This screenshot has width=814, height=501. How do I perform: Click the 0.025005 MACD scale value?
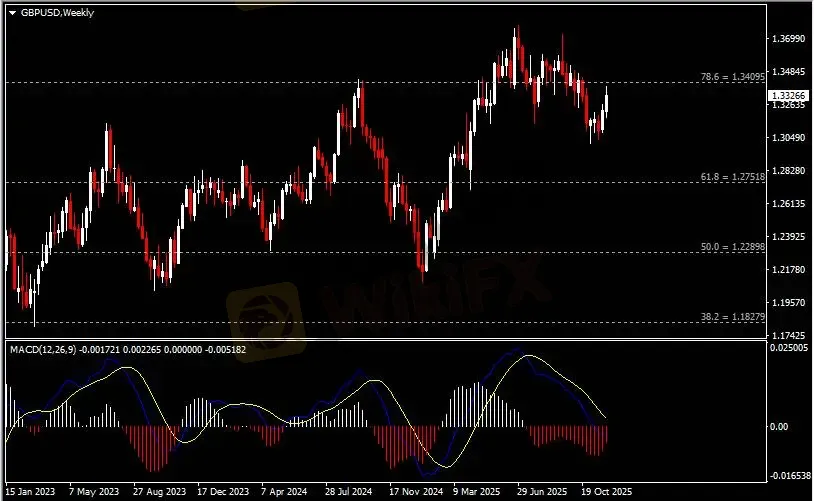pos(789,347)
